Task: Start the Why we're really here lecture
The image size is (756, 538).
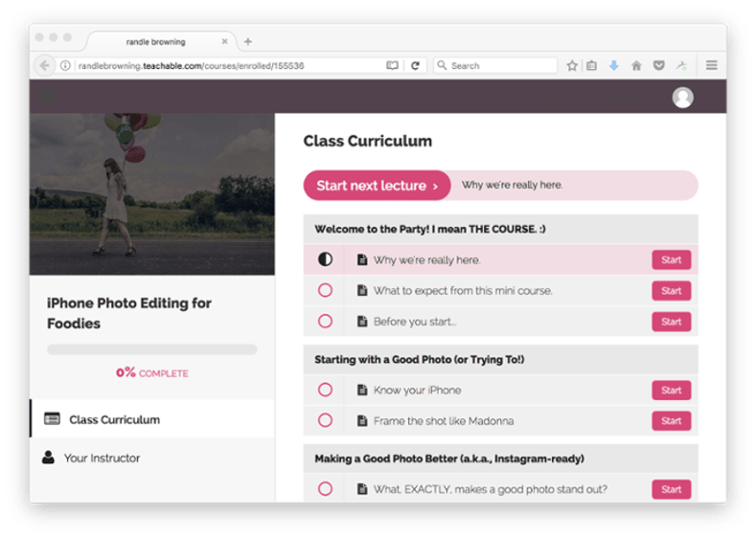Action: click(x=671, y=260)
